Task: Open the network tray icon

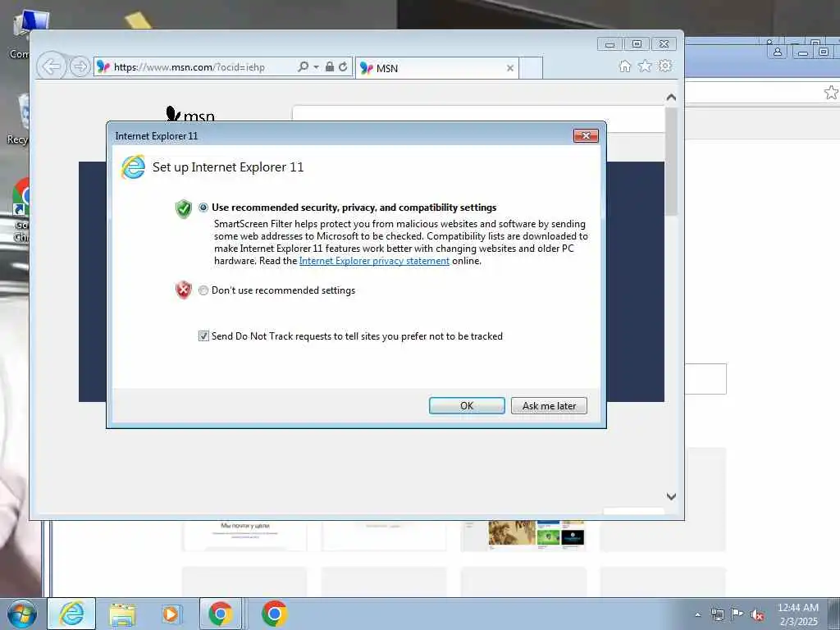Action: coord(717,614)
